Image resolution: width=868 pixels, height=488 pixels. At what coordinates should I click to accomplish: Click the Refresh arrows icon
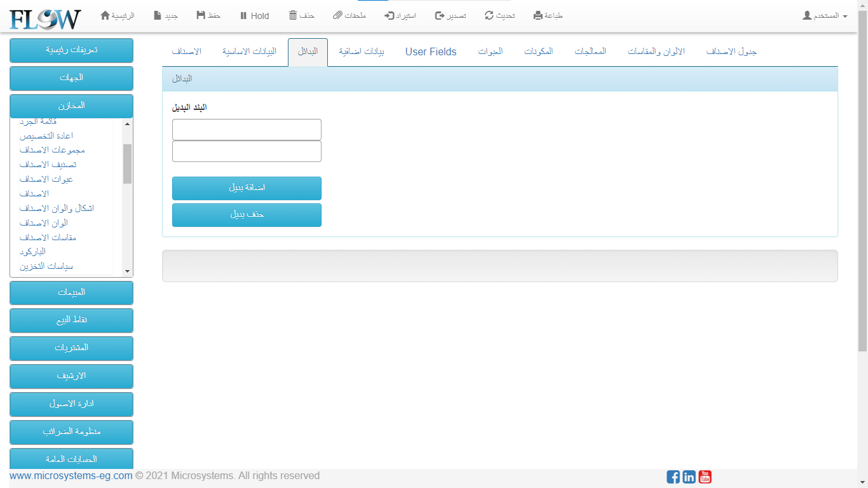coord(489,15)
